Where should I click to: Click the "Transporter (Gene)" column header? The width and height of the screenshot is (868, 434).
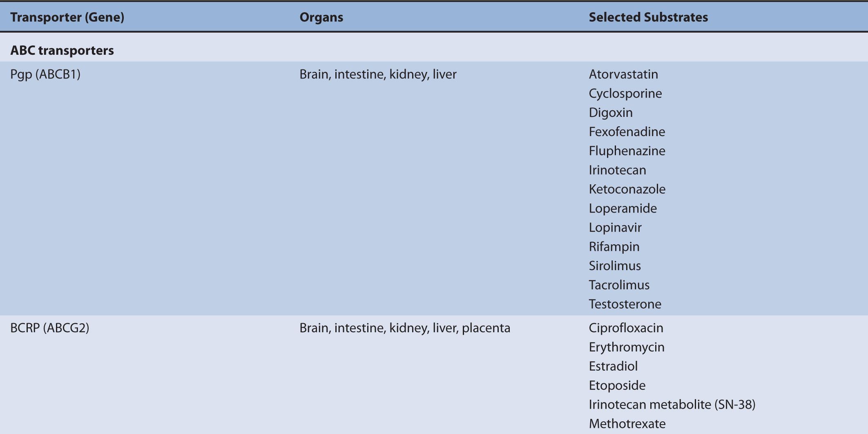click(x=67, y=17)
